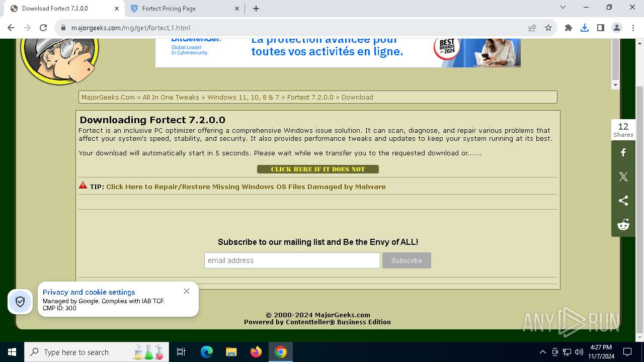Launch Firefox from taskbar

click(x=256, y=352)
